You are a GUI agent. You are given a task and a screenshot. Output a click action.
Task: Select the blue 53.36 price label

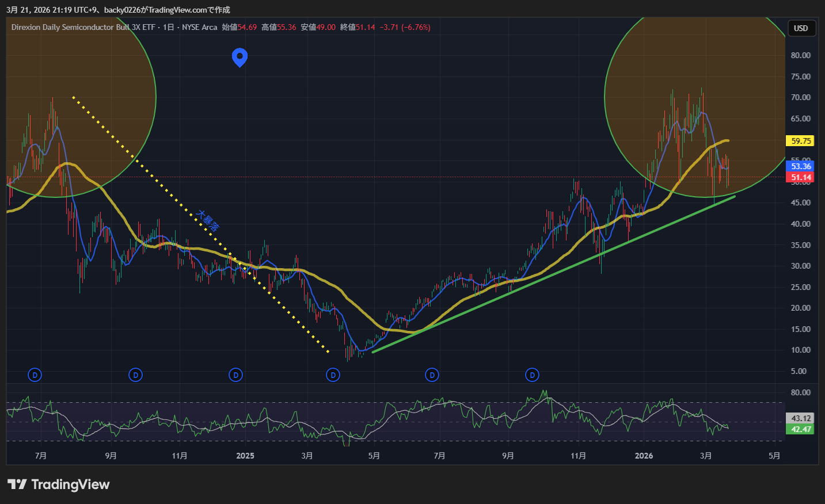(800, 166)
